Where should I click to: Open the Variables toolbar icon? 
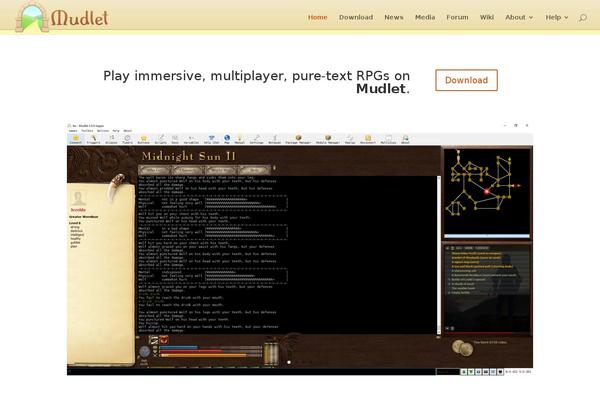[x=191, y=139]
